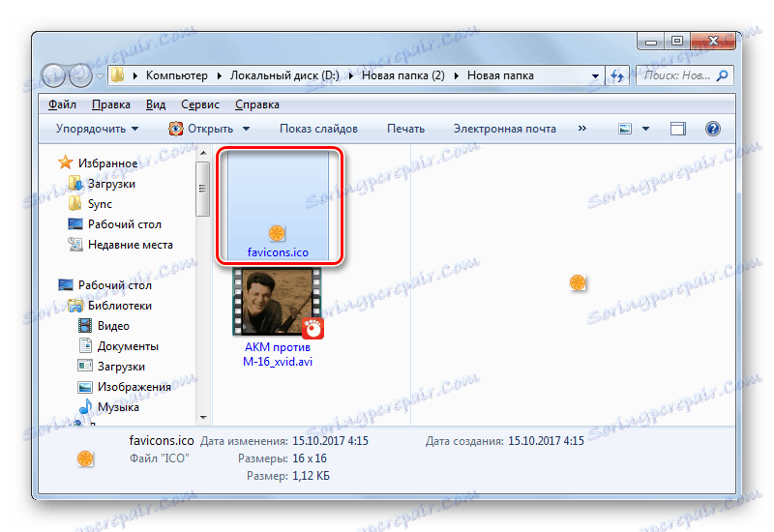
Task: Click the Музыка note icon
Action: (x=85, y=406)
